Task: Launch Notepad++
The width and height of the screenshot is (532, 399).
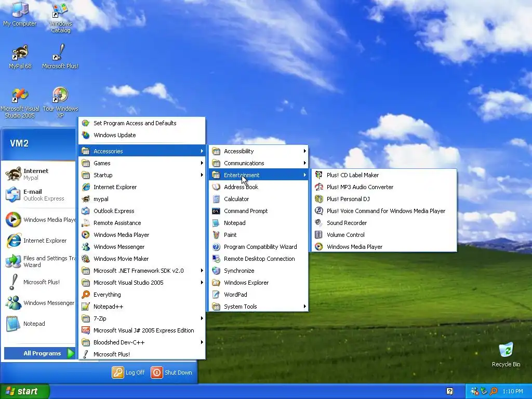Action: [142, 307]
